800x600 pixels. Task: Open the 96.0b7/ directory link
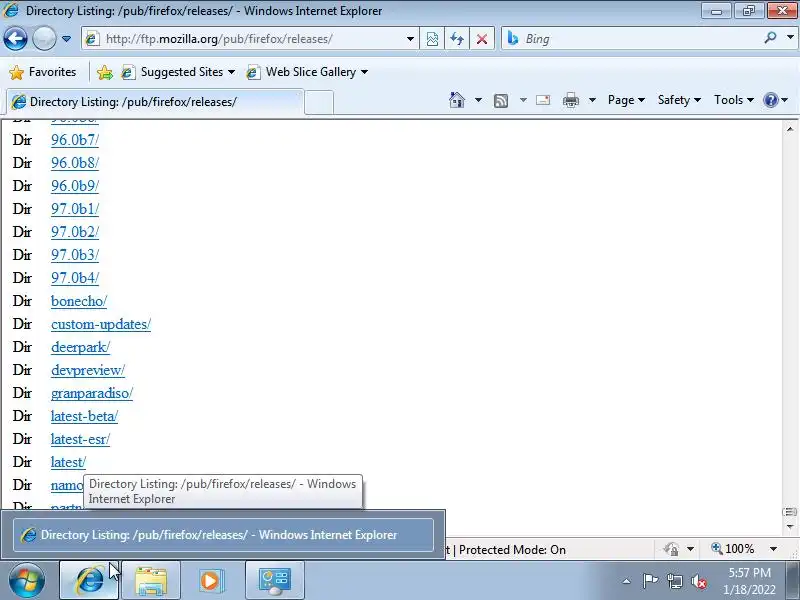click(x=75, y=140)
